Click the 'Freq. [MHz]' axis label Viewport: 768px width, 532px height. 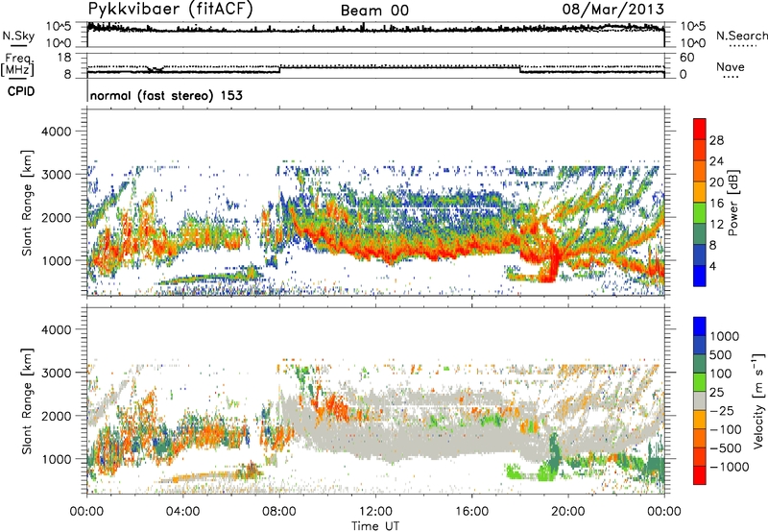point(17,64)
